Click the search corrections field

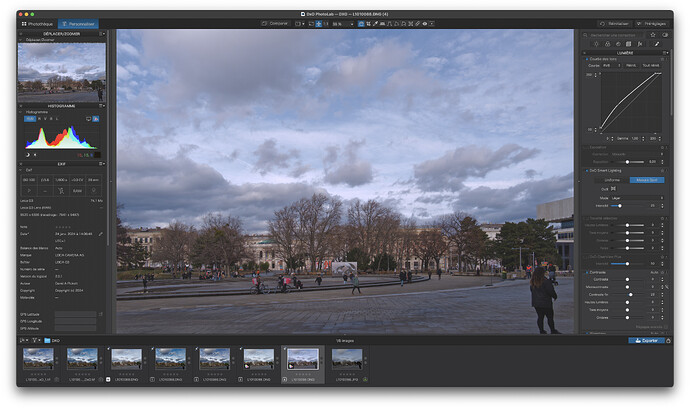click(x=614, y=35)
